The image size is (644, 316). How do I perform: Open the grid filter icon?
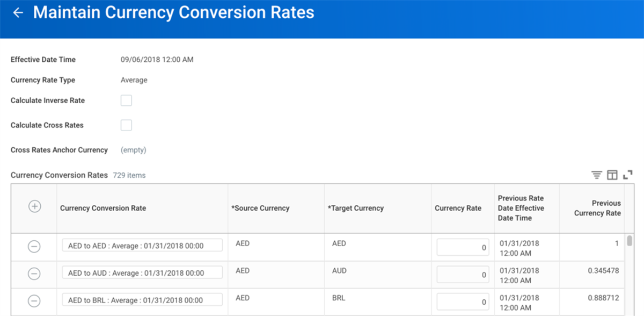(x=596, y=175)
